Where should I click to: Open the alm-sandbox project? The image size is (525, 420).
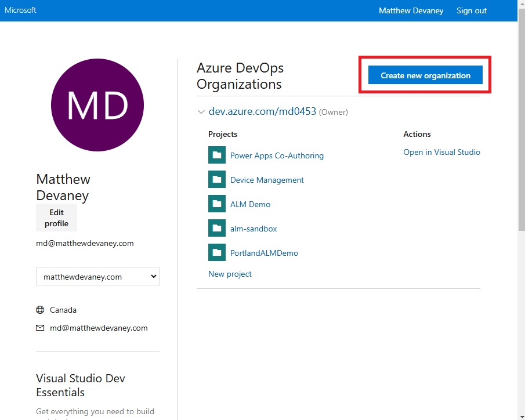254,229
